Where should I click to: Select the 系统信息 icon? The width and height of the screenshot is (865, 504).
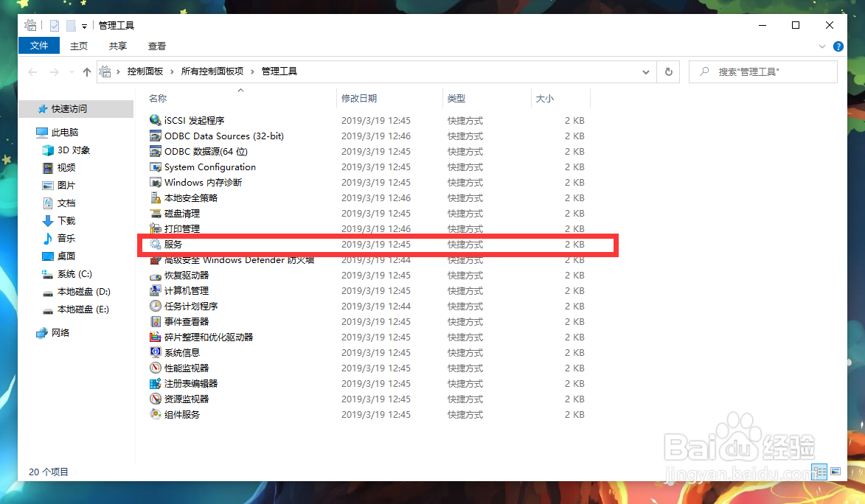(156, 352)
